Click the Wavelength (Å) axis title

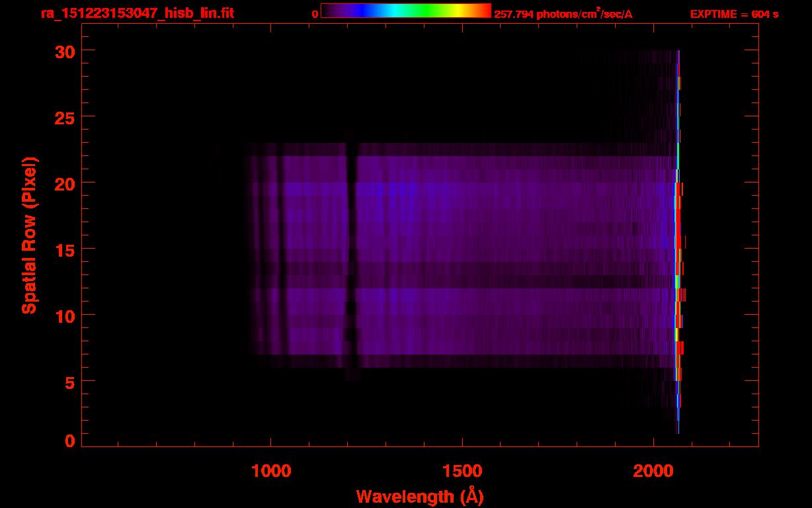pos(420,496)
